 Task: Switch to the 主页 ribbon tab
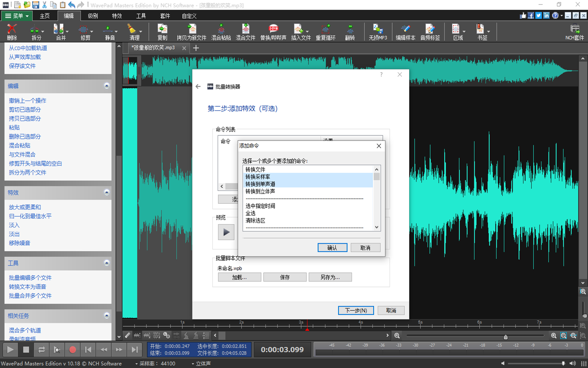45,16
